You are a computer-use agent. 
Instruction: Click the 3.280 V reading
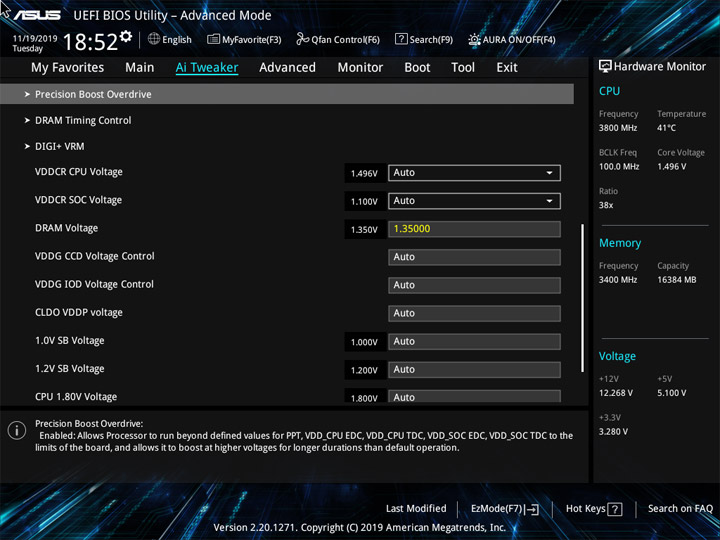point(613,432)
